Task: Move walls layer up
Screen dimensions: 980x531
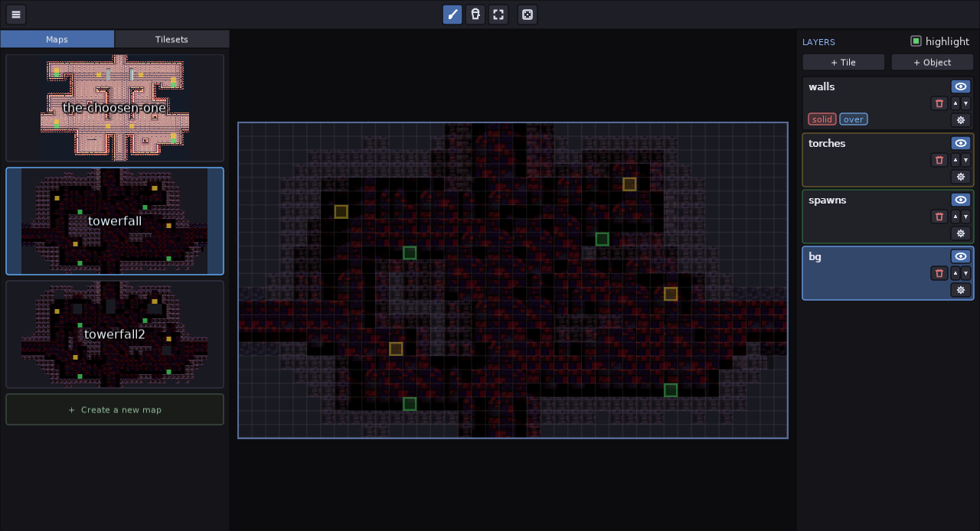Action: click(x=955, y=103)
